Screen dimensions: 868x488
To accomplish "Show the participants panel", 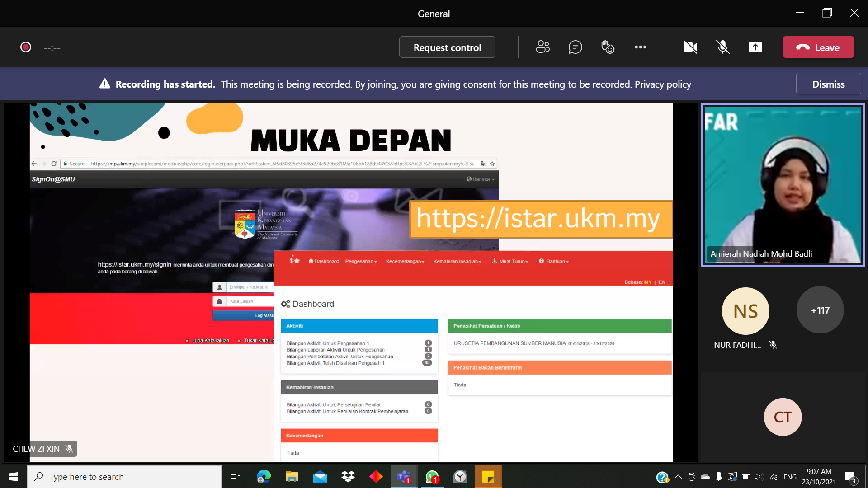I will pyautogui.click(x=542, y=47).
